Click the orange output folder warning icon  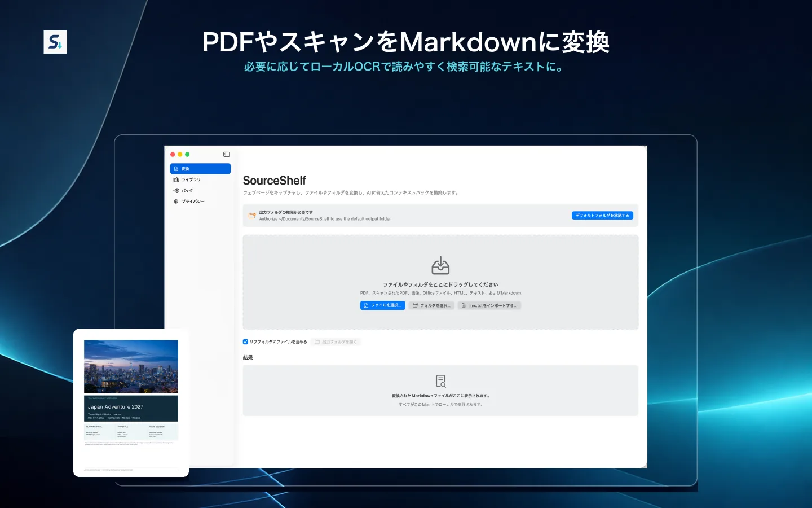(252, 216)
